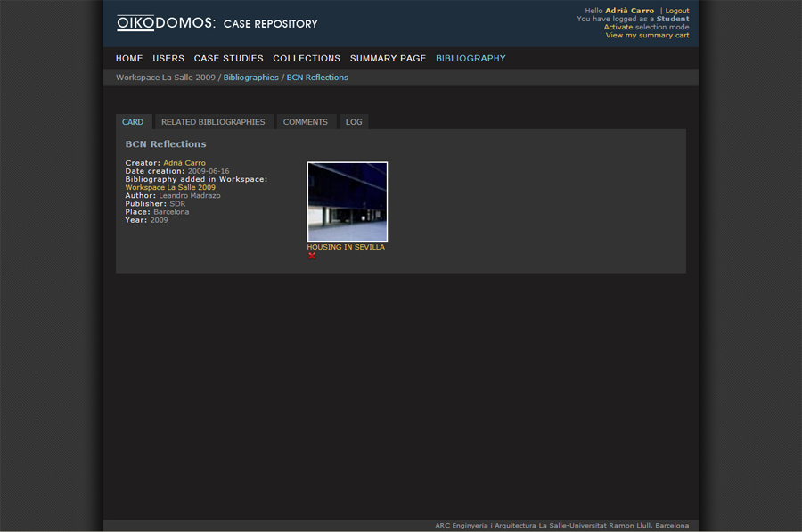
Task: Open the Comments tab
Action: coord(305,122)
